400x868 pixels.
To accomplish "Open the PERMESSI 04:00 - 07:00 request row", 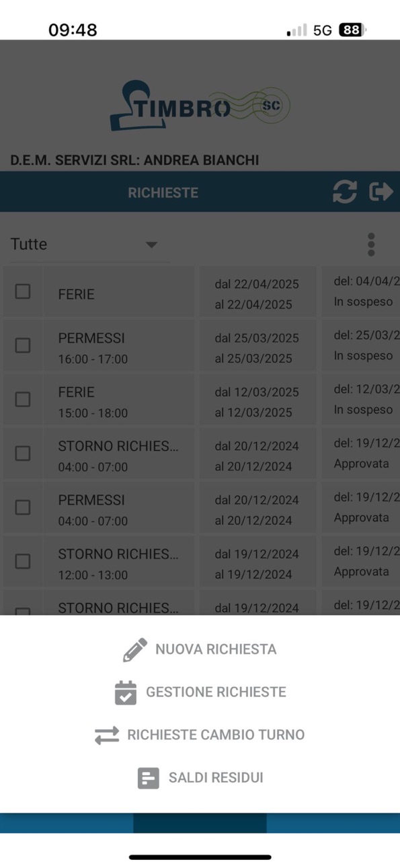I will (200, 509).
